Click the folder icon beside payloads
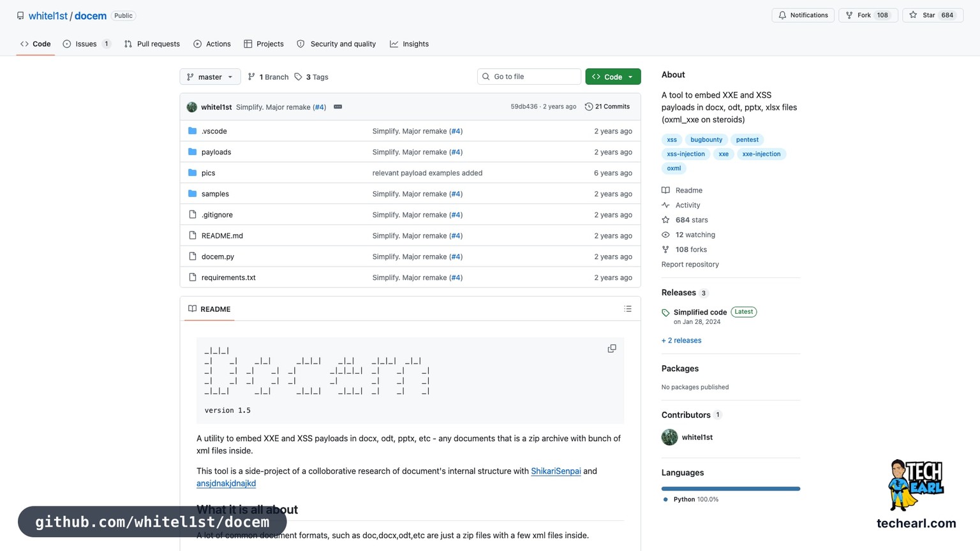The image size is (980, 551). 193,152
